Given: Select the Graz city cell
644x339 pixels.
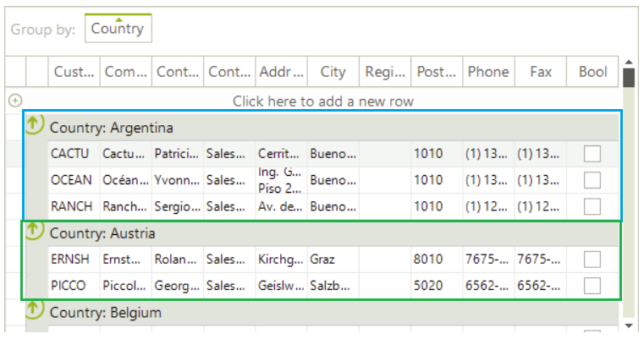Looking at the screenshot, I should pyautogui.click(x=333, y=260).
